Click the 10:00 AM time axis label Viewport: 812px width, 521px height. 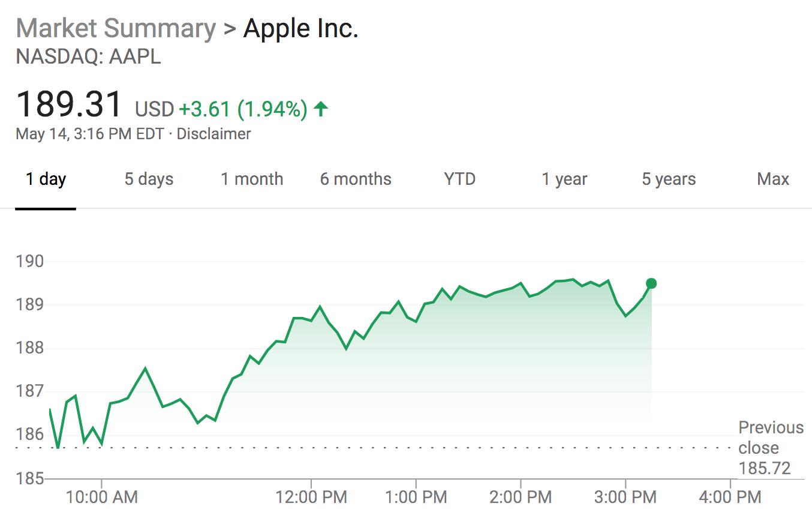click(x=101, y=497)
